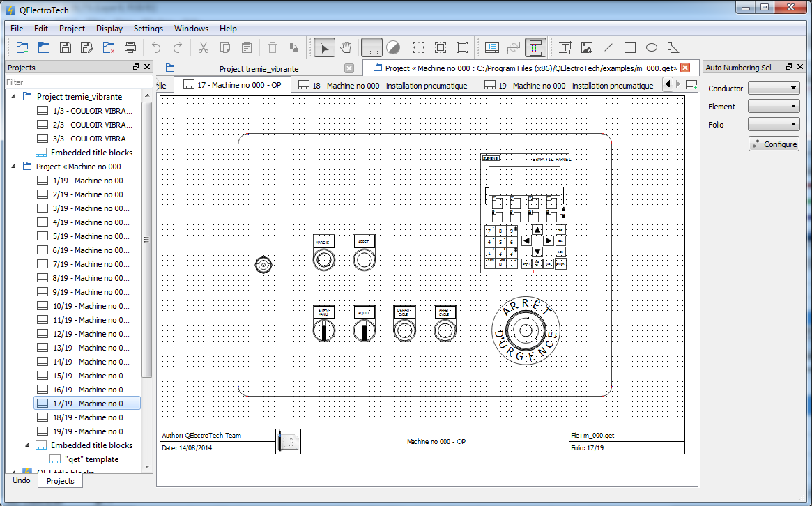Open the Windows menu
Image resolution: width=812 pixels, height=506 pixels.
191,29
